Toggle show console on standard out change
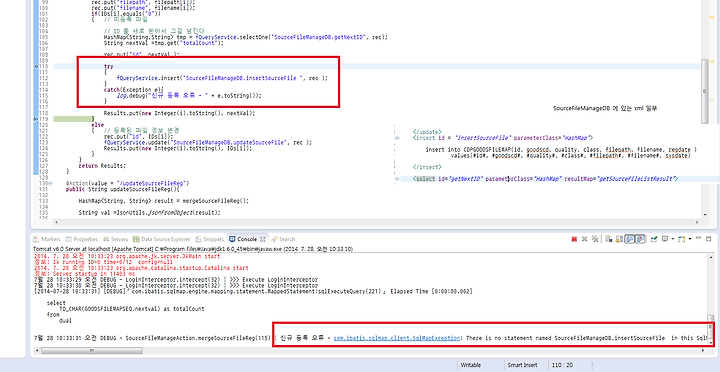The height and width of the screenshot is (372, 720). coord(630,239)
